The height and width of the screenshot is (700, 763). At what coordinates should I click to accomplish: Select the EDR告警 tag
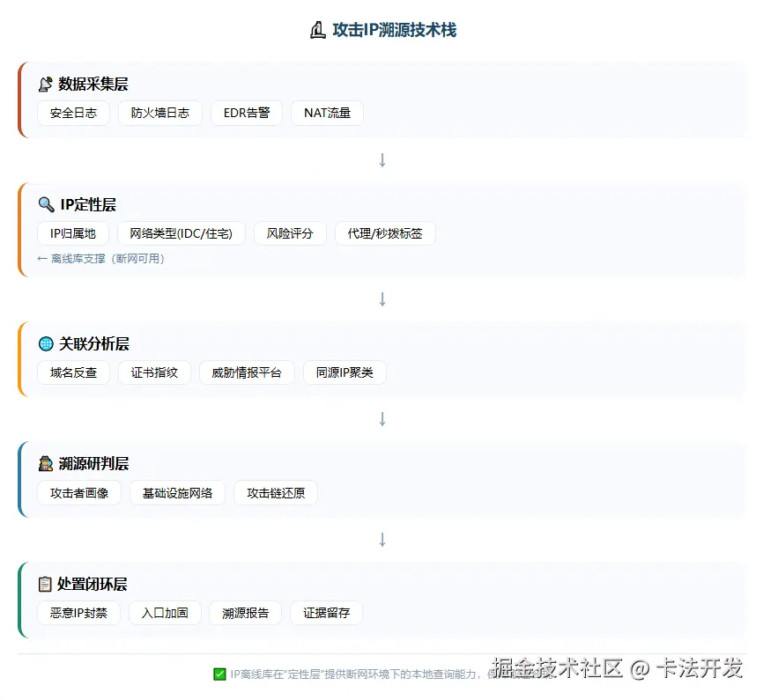coord(247,113)
